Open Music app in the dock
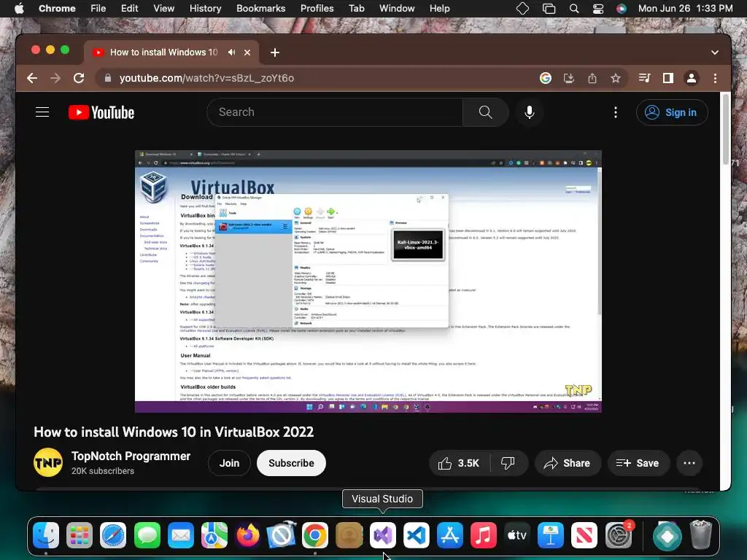 (x=484, y=535)
